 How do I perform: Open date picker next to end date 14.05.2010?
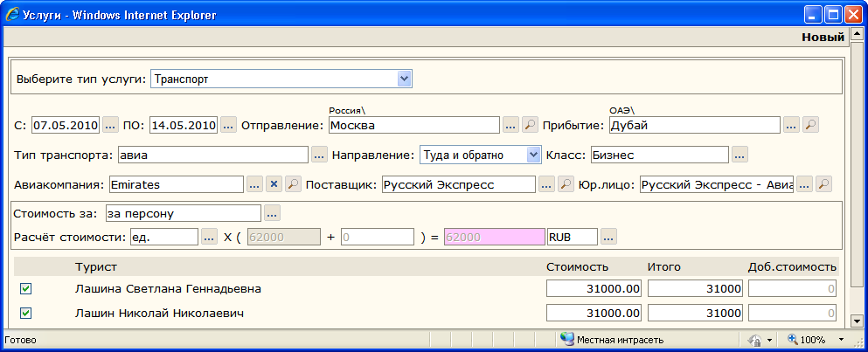point(229,125)
